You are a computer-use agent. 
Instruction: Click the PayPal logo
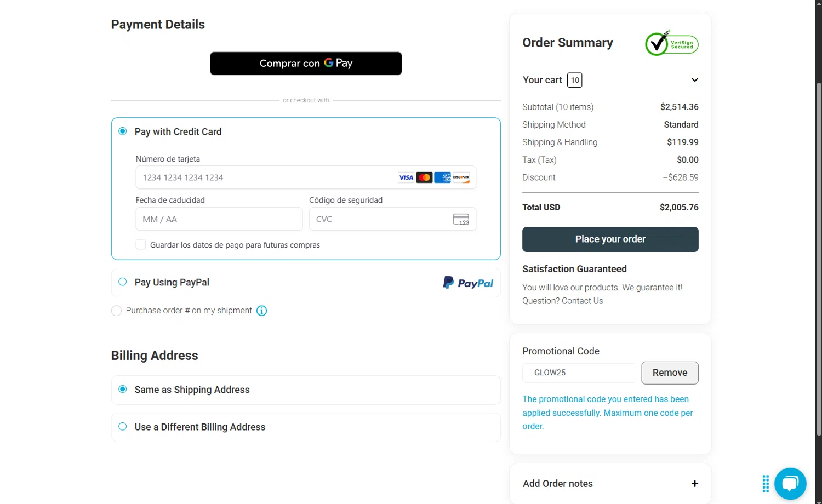coord(468,283)
